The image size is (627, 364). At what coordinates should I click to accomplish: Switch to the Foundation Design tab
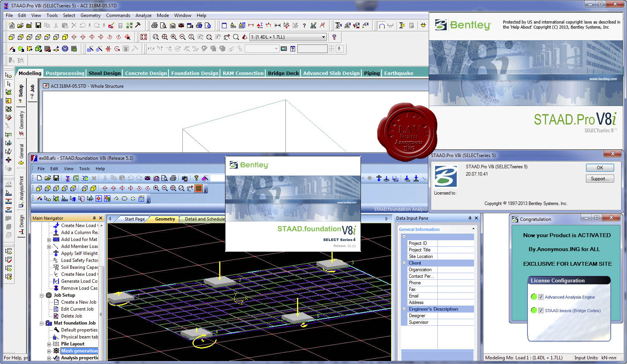pyautogui.click(x=194, y=73)
